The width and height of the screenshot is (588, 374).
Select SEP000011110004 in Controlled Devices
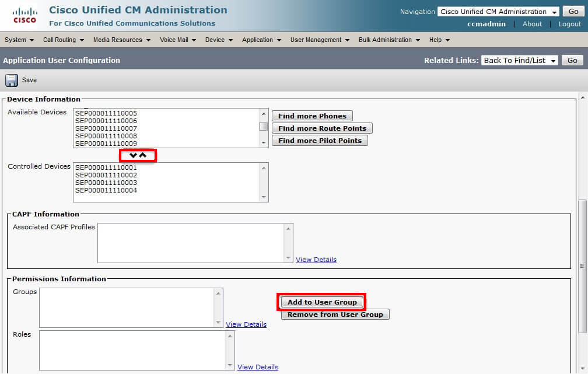pyautogui.click(x=106, y=190)
